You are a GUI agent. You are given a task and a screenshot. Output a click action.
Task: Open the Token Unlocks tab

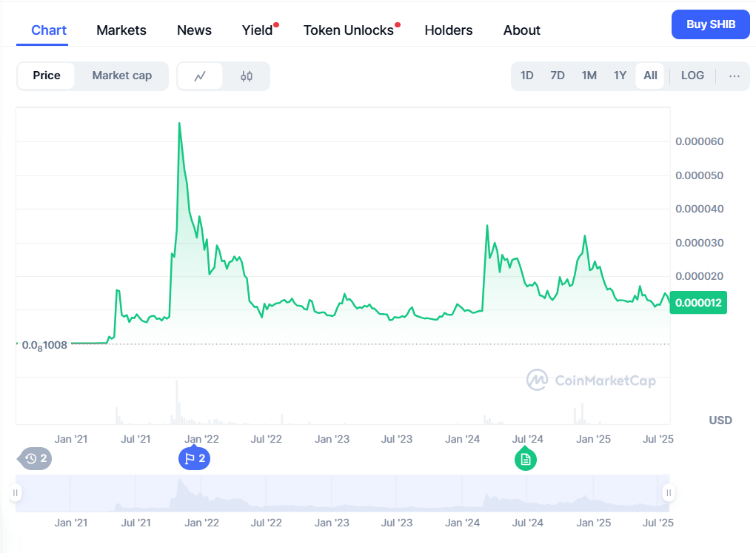tap(349, 30)
